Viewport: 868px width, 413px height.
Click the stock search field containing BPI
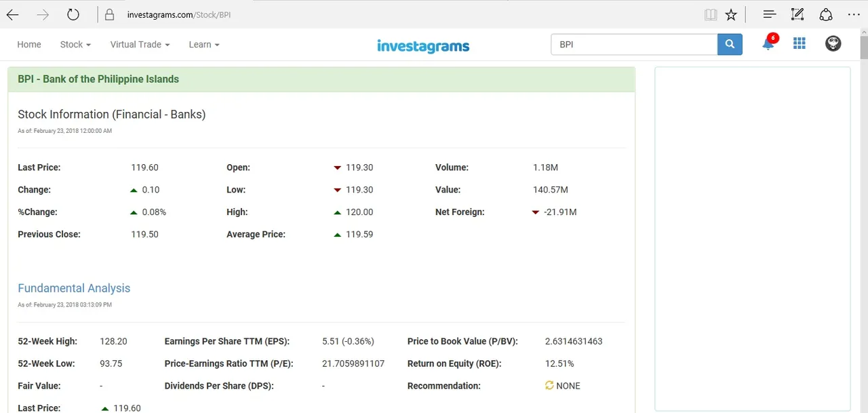coord(634,44)
